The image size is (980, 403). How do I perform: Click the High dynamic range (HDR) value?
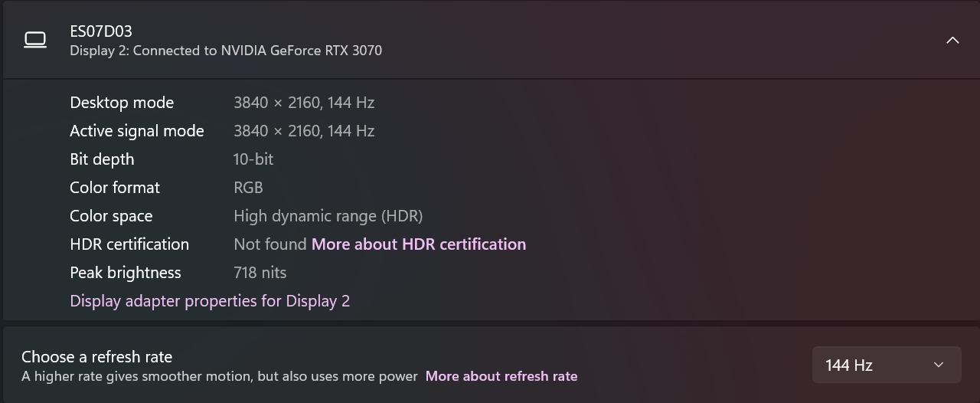tap(328, 216)
